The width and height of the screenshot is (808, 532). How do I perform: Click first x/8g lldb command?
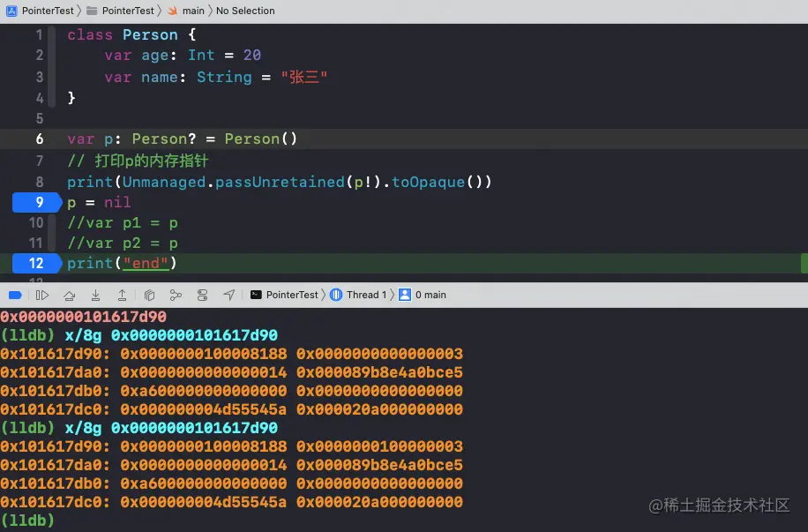tap(171, 335)
